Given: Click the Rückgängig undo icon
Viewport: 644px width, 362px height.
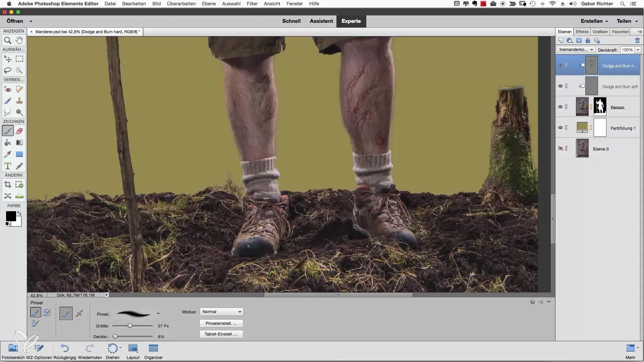Looking at the screenshot, I should 65,349.
